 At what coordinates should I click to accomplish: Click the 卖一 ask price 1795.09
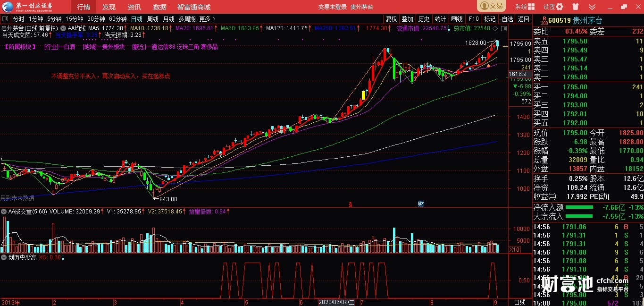[575, 77]
